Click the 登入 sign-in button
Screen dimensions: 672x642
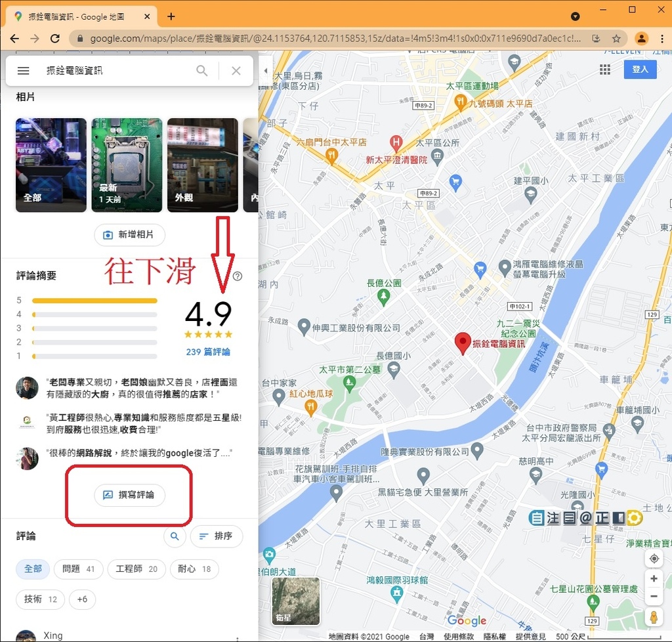(x=640, y=69)
